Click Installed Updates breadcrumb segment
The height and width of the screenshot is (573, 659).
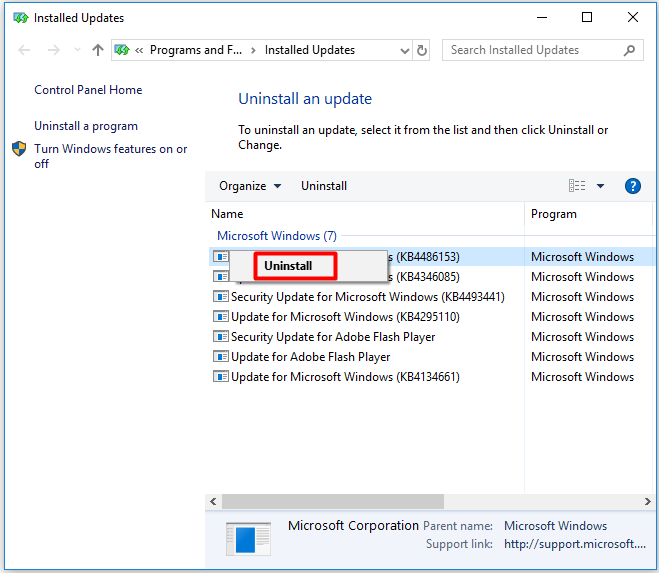310,50
